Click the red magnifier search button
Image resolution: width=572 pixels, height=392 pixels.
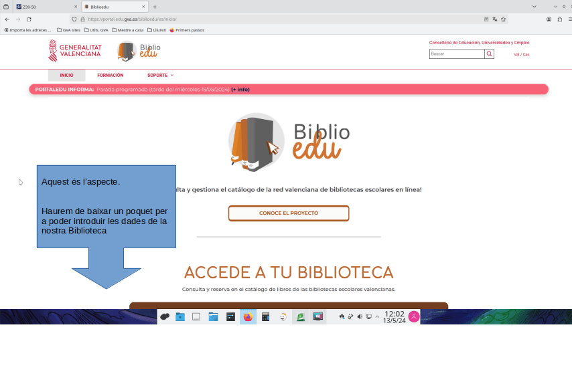coord(489,54)
